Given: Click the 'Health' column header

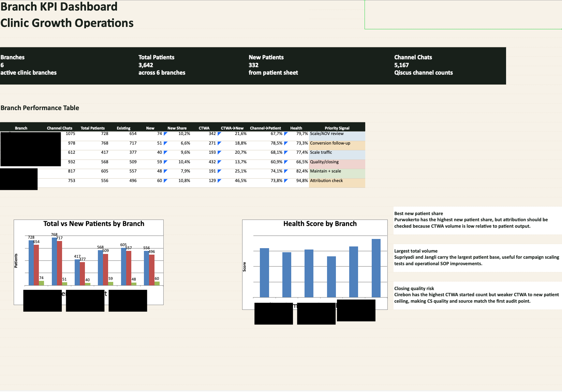Looking at the screenshot, I should click(296, 128).
